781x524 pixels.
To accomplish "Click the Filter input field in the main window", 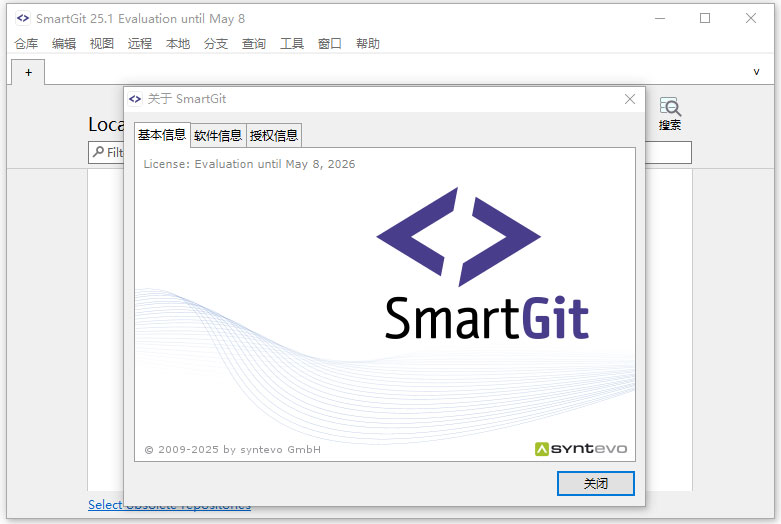I will (390, 152).
